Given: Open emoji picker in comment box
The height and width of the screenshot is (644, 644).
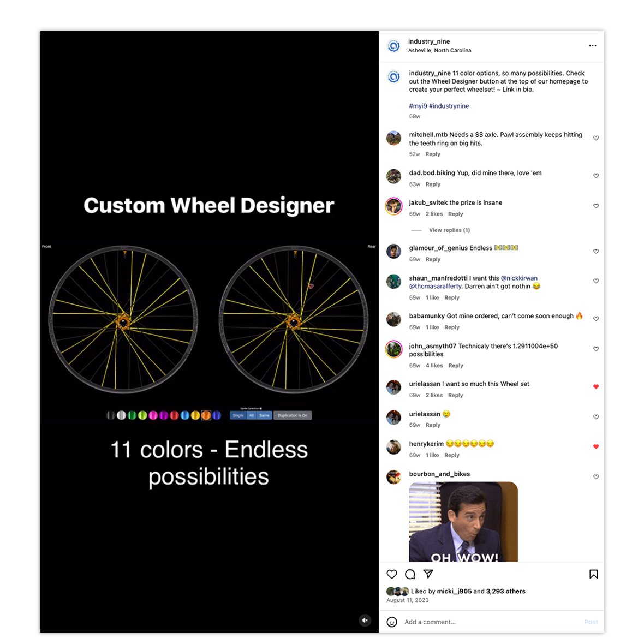Looking at the screenshot, I should click(x=392, y=622).
